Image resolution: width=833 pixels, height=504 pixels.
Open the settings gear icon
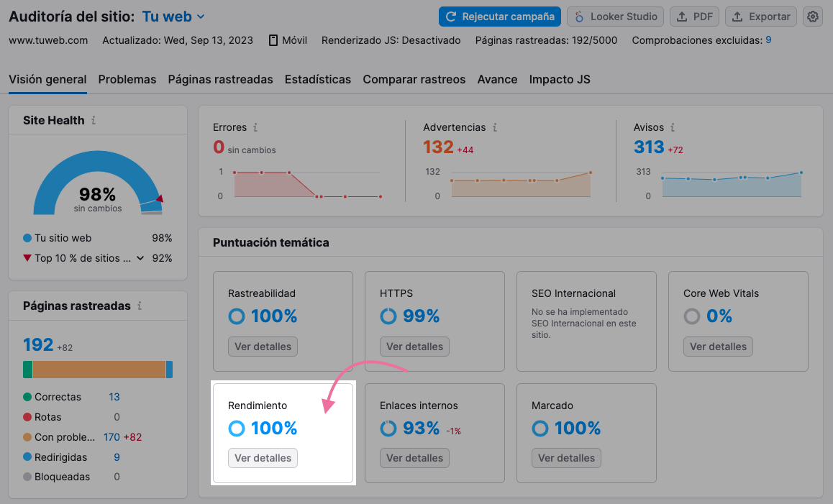[x=812, y=16]
